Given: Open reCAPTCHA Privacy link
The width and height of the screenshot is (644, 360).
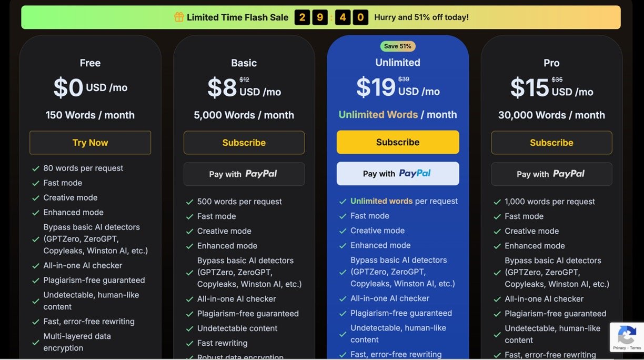Looking at the screenshot, I should pos(620,348).
